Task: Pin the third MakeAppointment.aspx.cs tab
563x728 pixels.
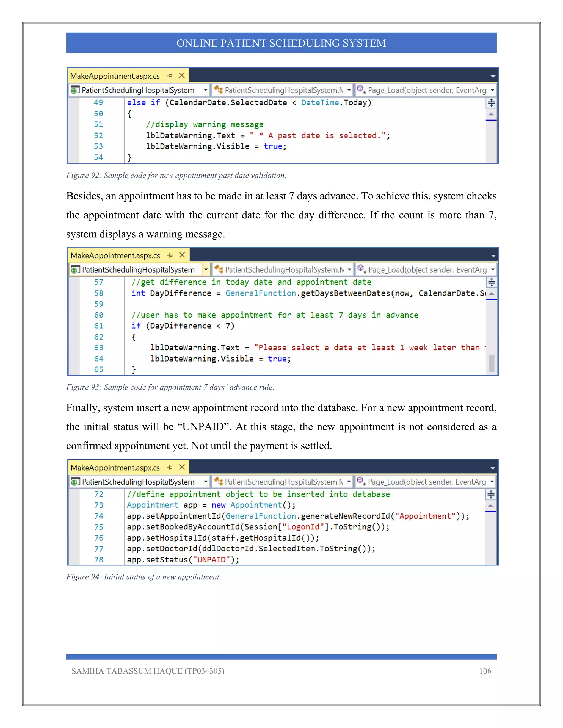Action: (170, 467)
